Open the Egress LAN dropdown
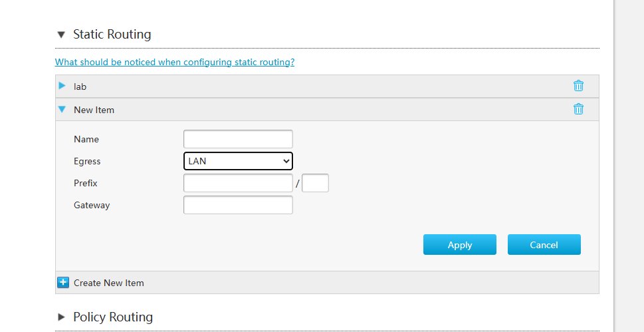The height and width of the screenshot is (332, 644). click(238, 161)
